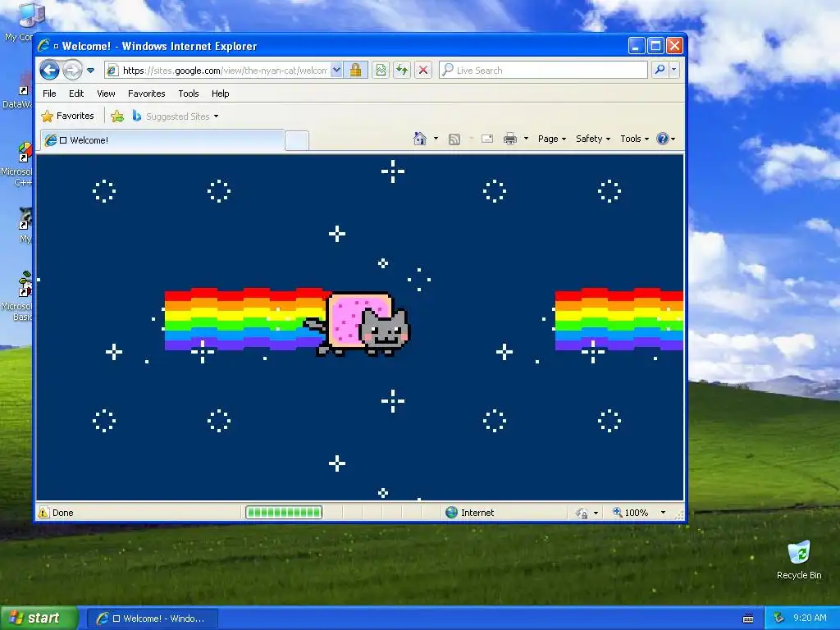The width and height of the screenshot is (840, 630).
Task: Open Suggested Sites link
Action: [176, 116]
